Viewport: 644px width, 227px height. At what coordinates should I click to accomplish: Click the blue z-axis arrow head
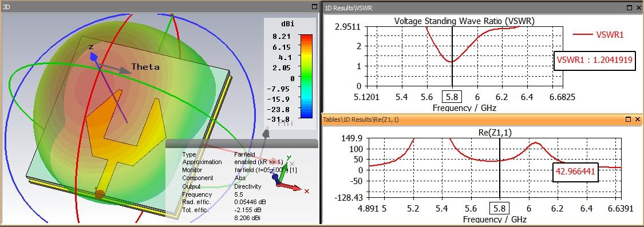pos(93,56)
